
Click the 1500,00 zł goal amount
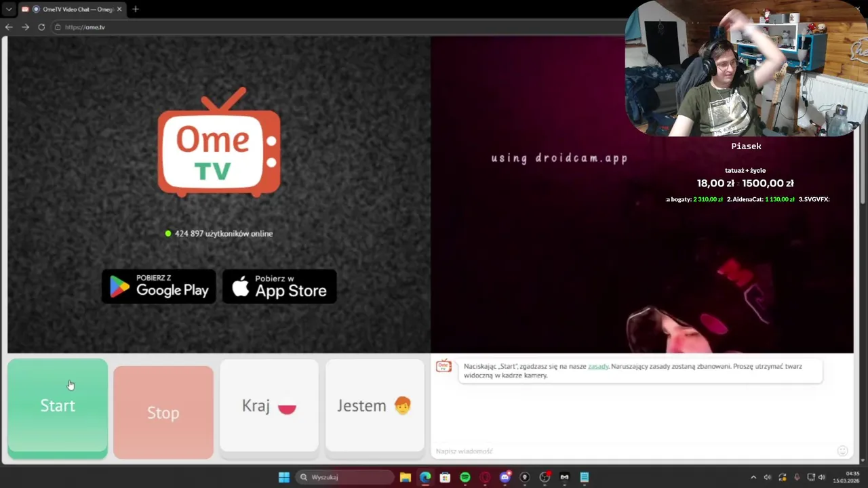pyautogui.click(x=768, y=183)
